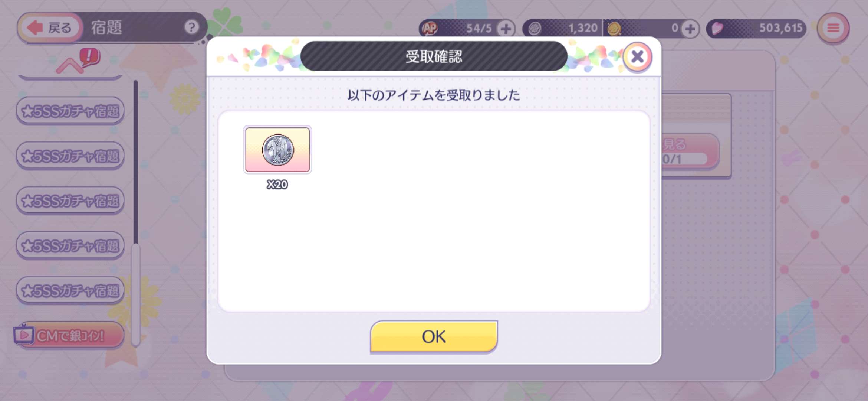Watch ad via CMで銀コイン button

(69, 335)
